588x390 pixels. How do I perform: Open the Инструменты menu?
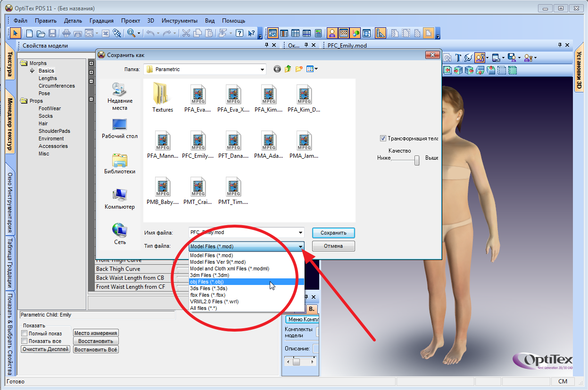[x=179, y=21]
